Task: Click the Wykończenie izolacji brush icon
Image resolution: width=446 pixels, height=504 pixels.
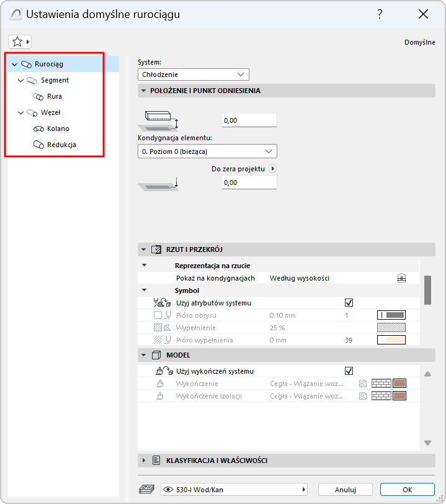Action: 160,396
